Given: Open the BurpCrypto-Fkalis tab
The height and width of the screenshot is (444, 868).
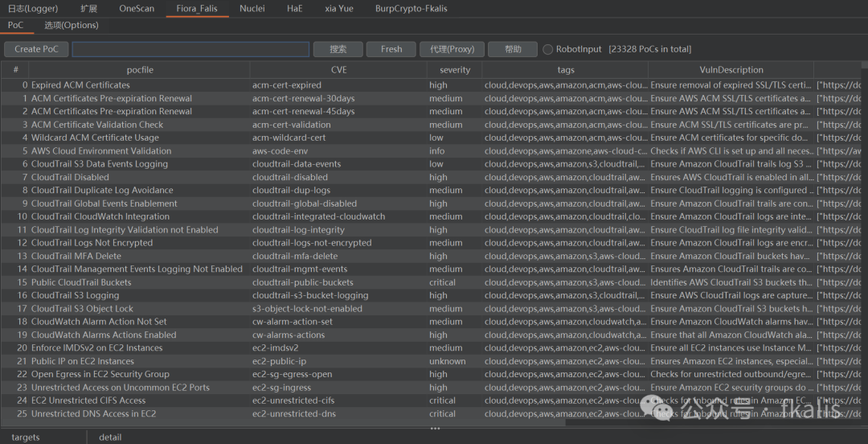Looking at the screenshot, I should click(x=411, y=8).
